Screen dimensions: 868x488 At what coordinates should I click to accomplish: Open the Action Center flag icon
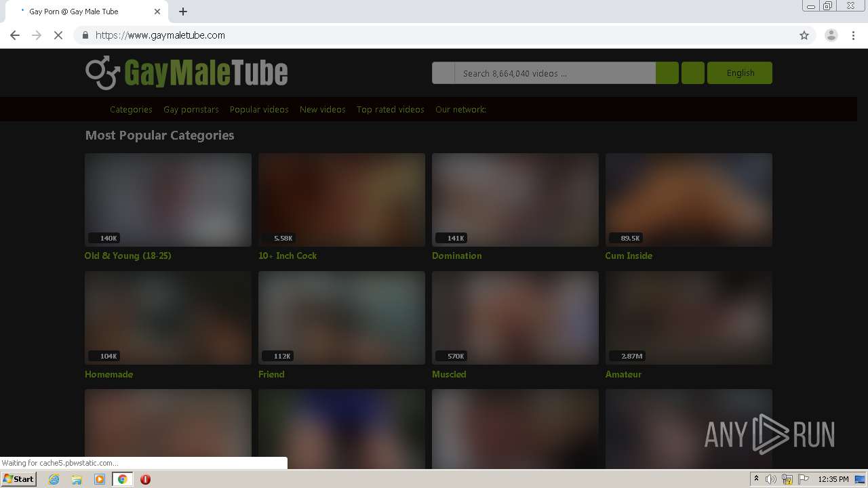pyautogui.click(x=804, y=479)
